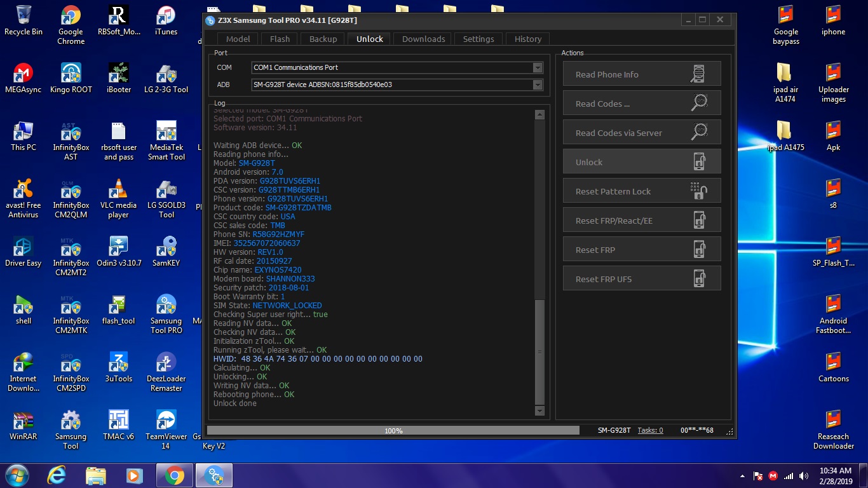The image size is (868, 488).
Task: Select the Samsung Tool PRO desktop shortcut
Action: 166,315
